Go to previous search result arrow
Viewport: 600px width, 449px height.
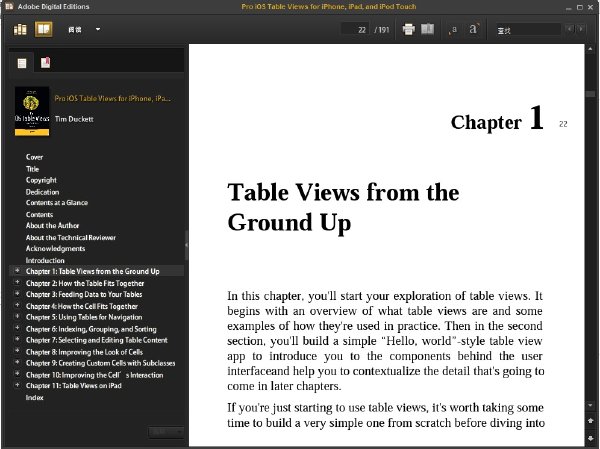click(570, 29)
